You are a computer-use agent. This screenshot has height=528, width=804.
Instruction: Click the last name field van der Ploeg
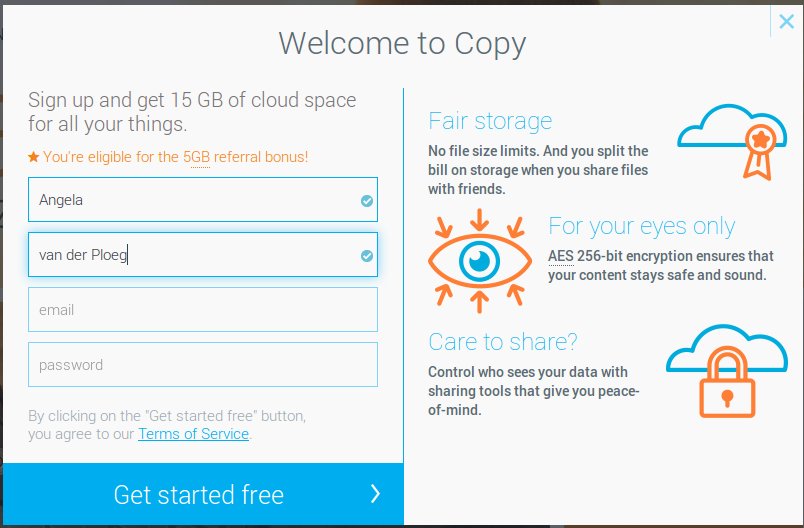click(203, 254)
